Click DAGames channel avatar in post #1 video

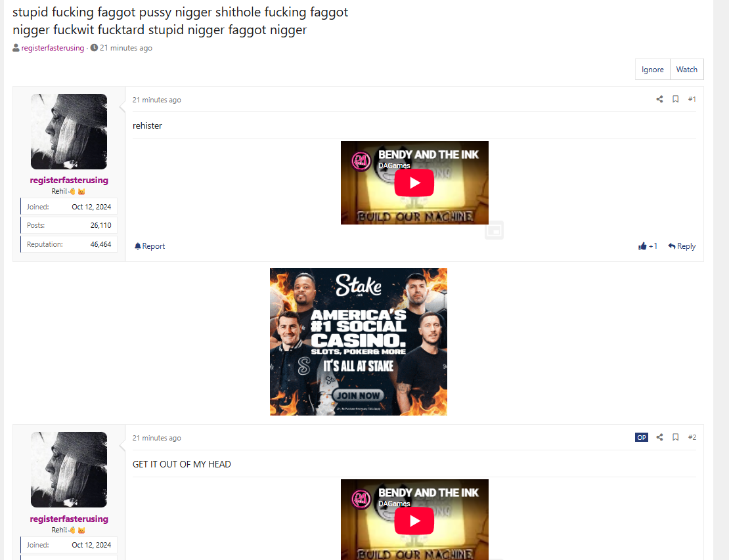(361, 162)
